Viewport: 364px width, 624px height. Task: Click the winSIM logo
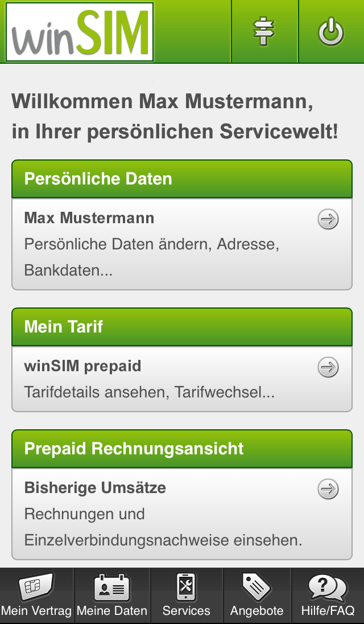[x=80, y=32]
